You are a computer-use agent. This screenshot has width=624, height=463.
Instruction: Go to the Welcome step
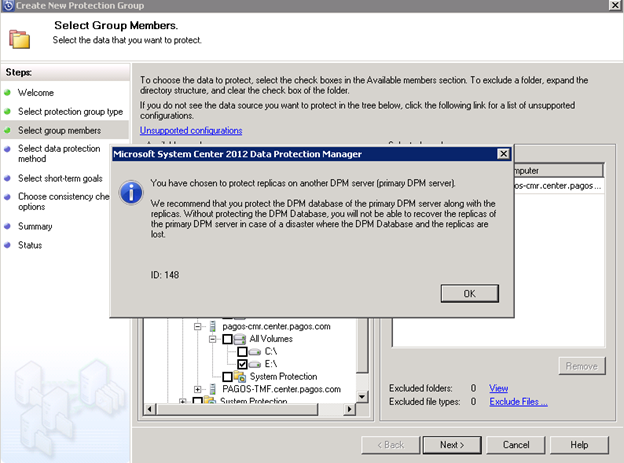pyautogui.click(x=35, y=93)
